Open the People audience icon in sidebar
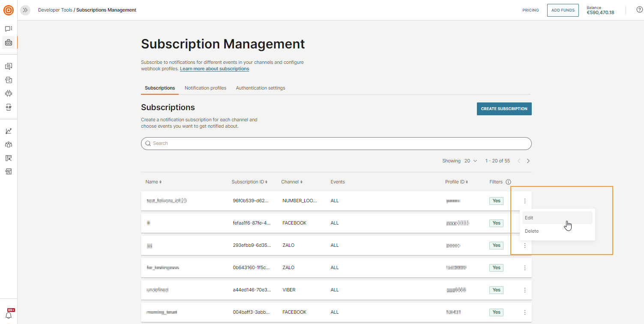Image resolution: width=644 pixels, height=324 pixels. [x=9, y=144]
